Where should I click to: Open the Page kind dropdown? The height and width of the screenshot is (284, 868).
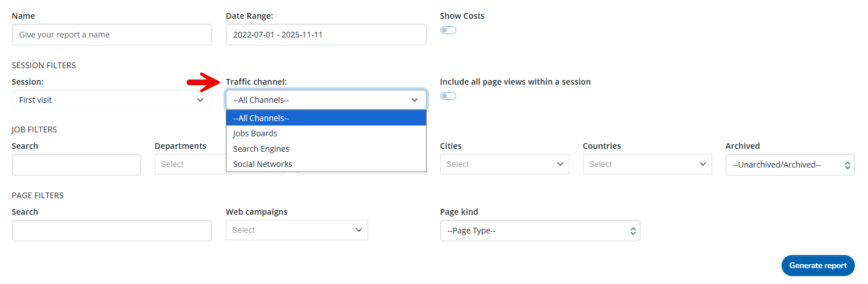pos(540,231)
